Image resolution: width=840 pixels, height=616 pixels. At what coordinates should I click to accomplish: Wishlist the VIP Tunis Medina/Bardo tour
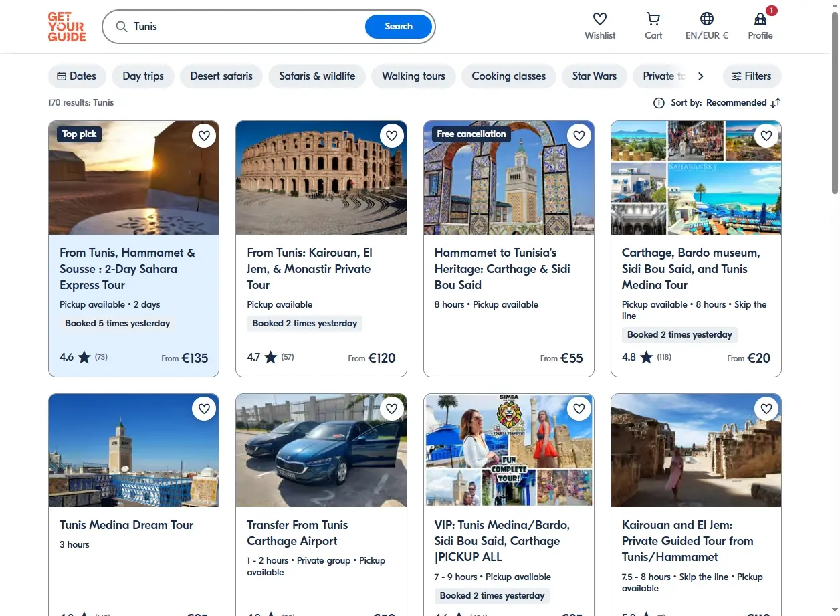tap(579, 408)
